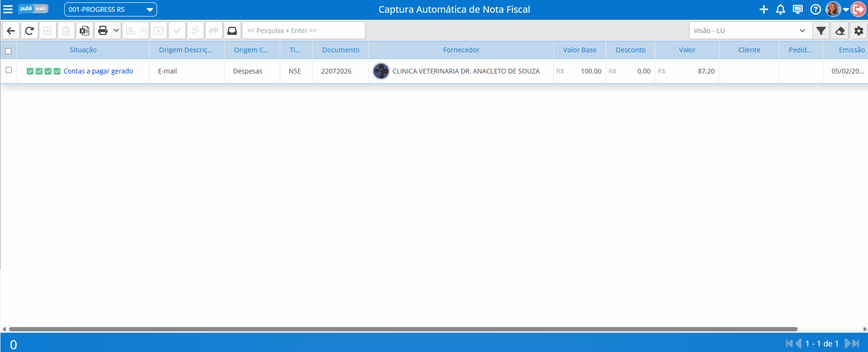
Task: Sort by the Valor Base column header
Action: 580,50
